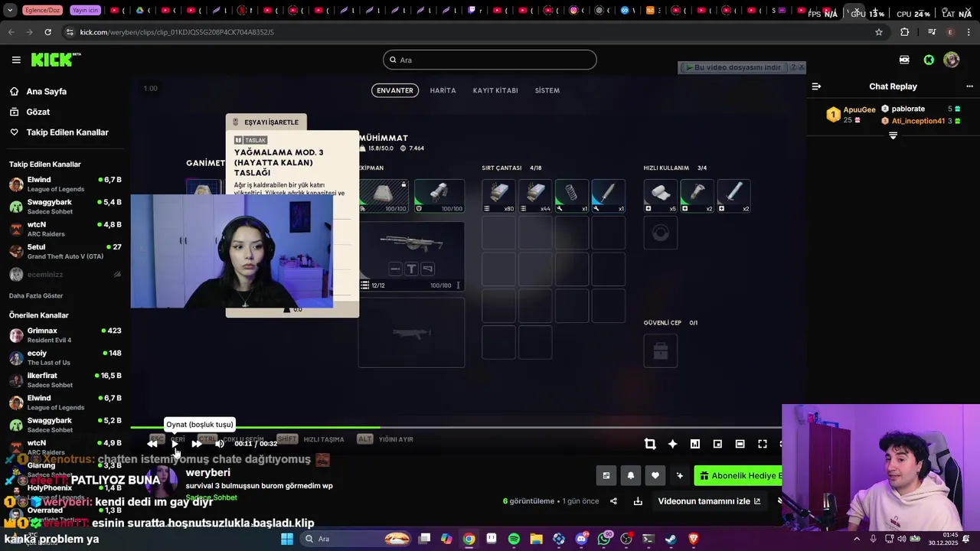Rewind the clip

coord(152,444)
